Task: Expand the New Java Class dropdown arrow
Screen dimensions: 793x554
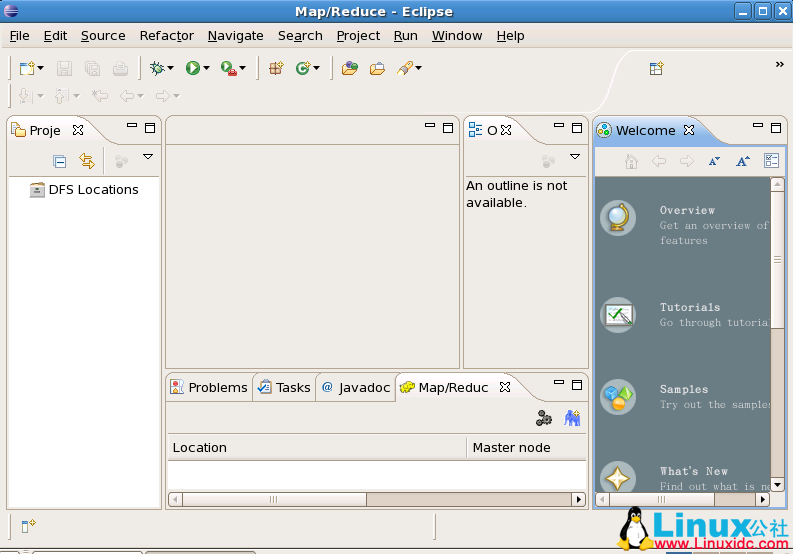Action: pyautogui.click(x=317, y=68)
